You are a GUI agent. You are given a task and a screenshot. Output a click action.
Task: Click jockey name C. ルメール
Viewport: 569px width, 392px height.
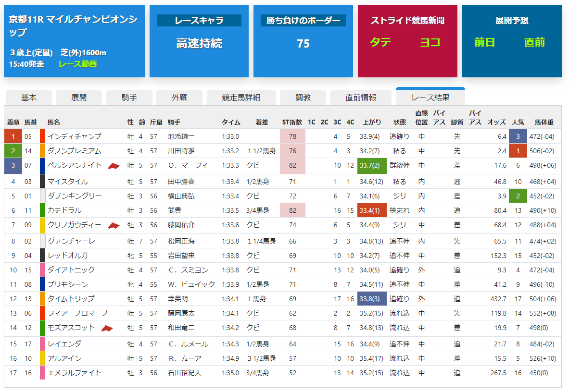coord(188,344)
